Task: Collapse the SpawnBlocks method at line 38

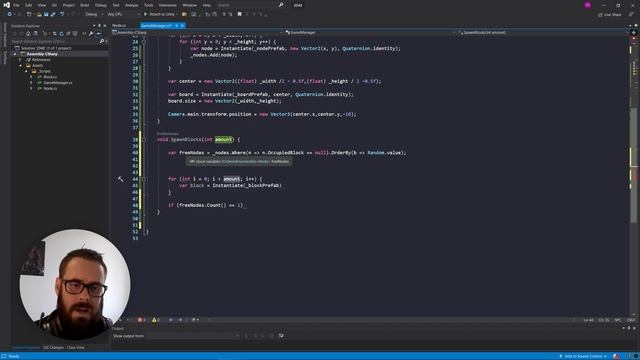Action: pyautogui.click(x=144, y=140)
